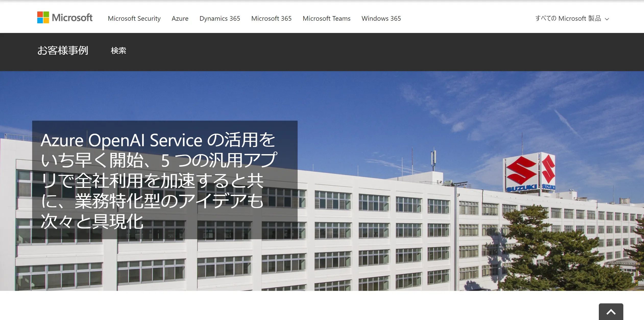The image size is (644, 320).
Task: Go to Azure page
Action: (x=180, y=18)
